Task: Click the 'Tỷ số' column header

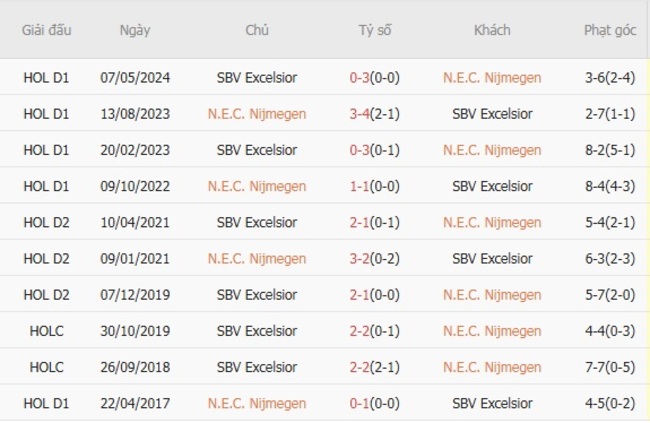Action: 375,30
